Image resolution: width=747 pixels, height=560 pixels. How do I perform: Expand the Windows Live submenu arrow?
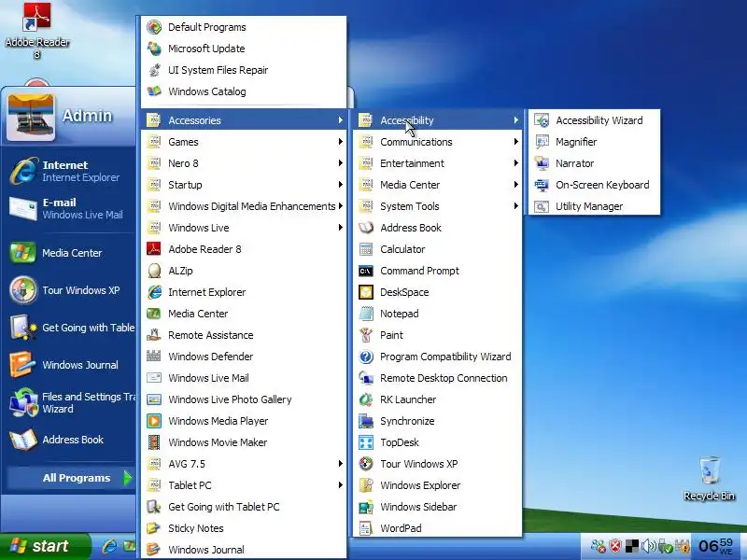[x=340, y=227]
